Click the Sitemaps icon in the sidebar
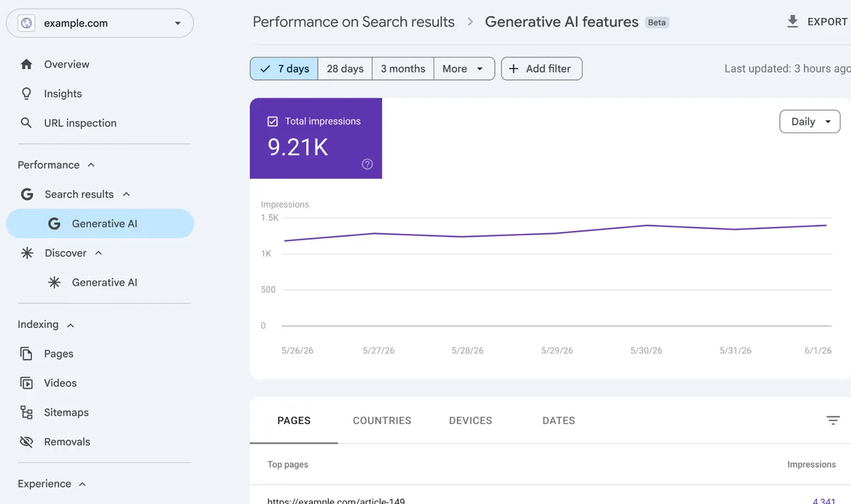This screenshot has width=851, height=504. pos(26,413)
